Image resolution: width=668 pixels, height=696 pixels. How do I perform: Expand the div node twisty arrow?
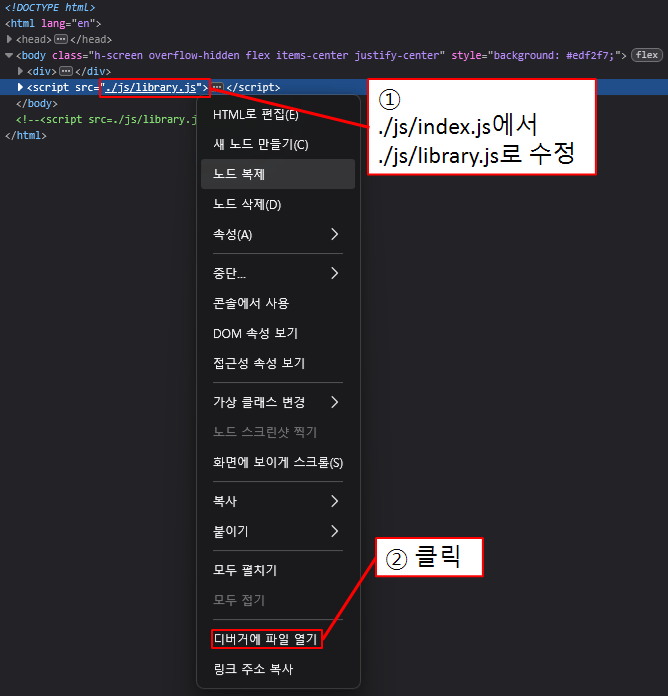(x=22, y=72)
